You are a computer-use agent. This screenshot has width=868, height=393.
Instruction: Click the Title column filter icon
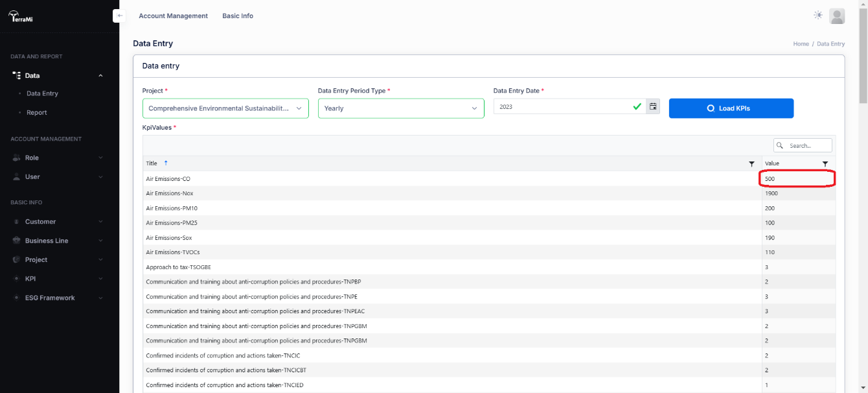[751, 163]
